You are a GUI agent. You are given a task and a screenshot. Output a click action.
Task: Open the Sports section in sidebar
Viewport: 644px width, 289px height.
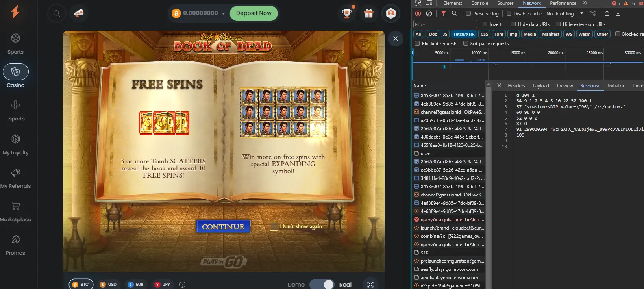coord(15,44)
